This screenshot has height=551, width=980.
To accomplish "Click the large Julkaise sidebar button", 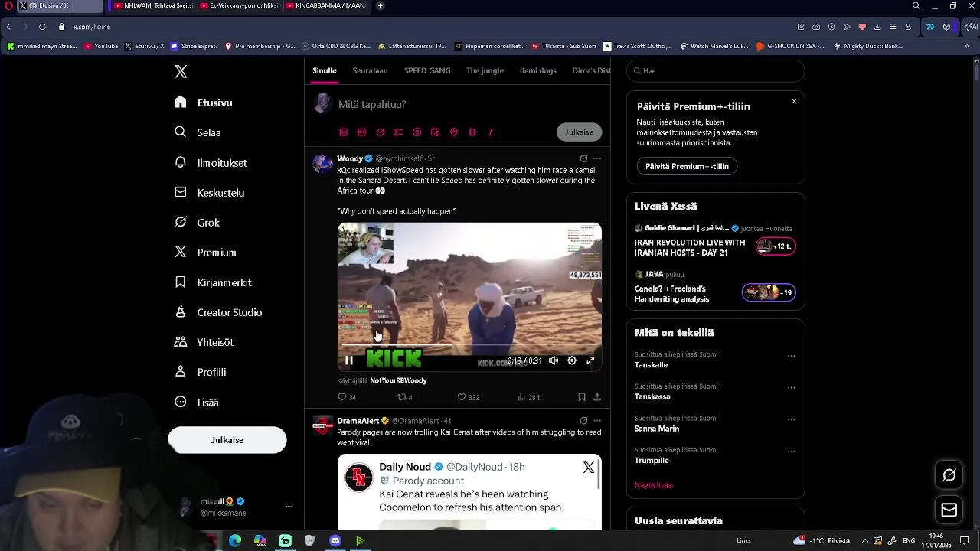I will 227,440.
